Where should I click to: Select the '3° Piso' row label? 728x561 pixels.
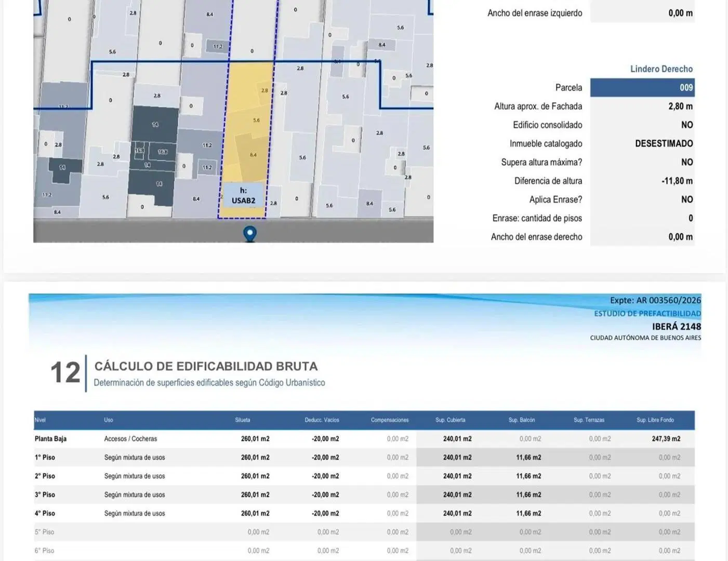click(x=45, y=495)
